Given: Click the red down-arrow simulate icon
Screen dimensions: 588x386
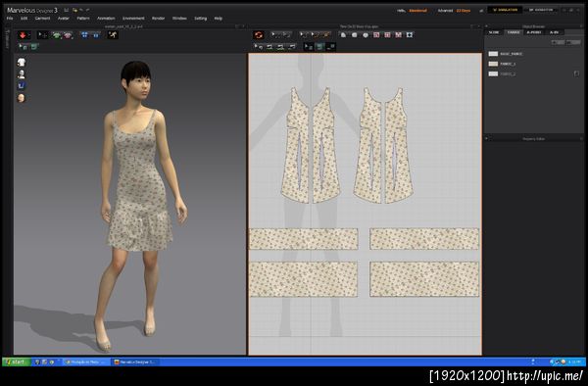Looking at the screenshot, I should point(23,35).
